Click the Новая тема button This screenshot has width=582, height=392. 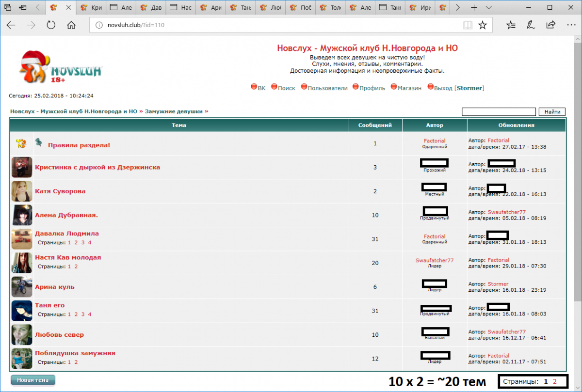click(x=33, y=380)
